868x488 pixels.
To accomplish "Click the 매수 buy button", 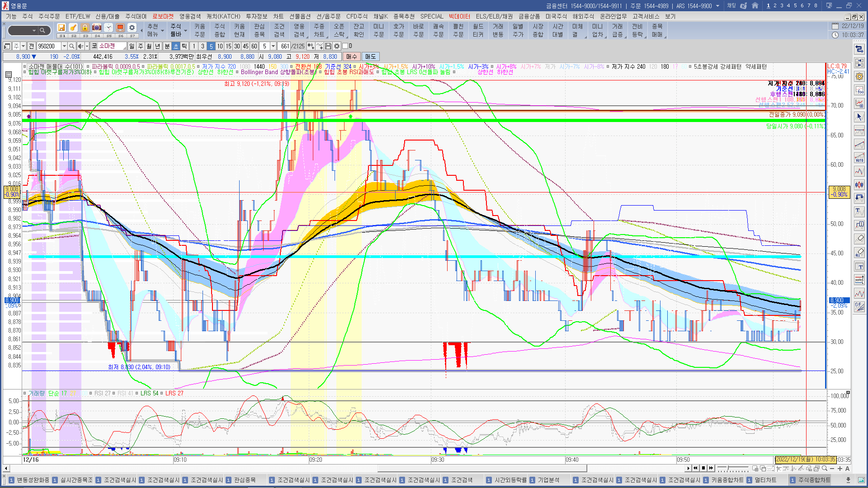I will [x=352, y=56].
